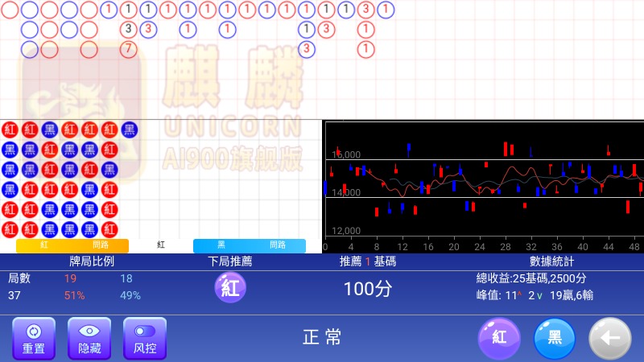Click the 總收益 total profit line
This screenshot has width=644, height=362.
[531, 278]
